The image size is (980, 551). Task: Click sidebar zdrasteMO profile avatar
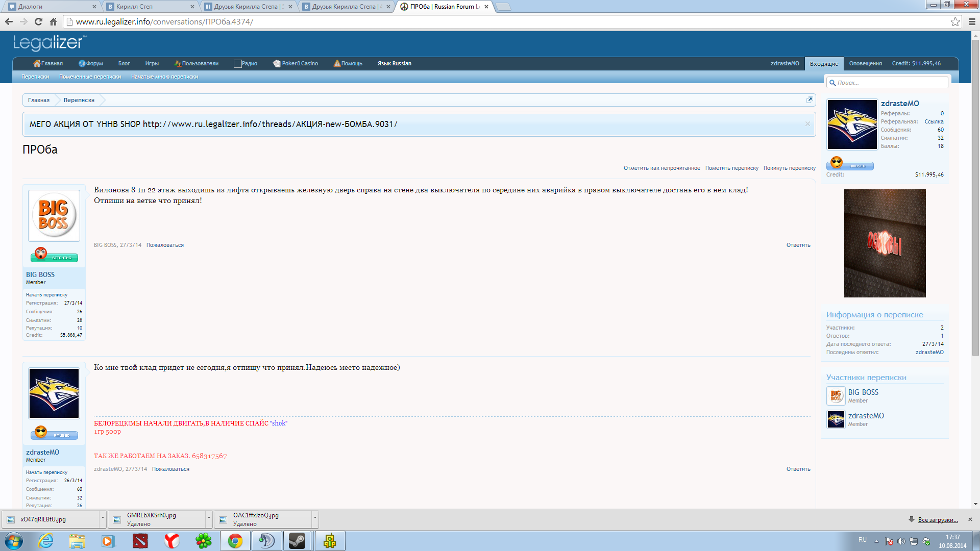852,124
